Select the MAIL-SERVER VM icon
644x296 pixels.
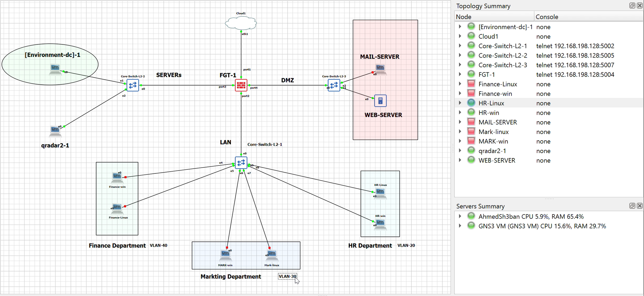click(380, 68)
